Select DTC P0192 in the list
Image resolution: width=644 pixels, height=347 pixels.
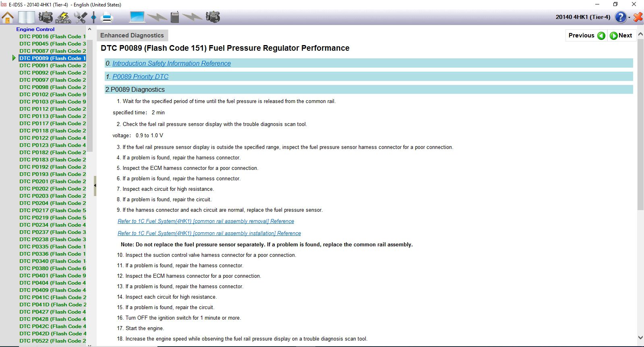click(53, 167)
